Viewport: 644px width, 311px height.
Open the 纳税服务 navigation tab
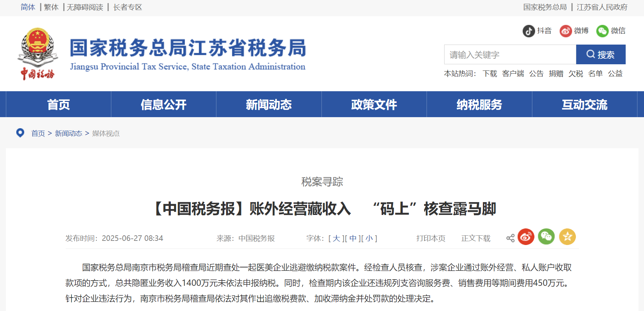(479, 104)
